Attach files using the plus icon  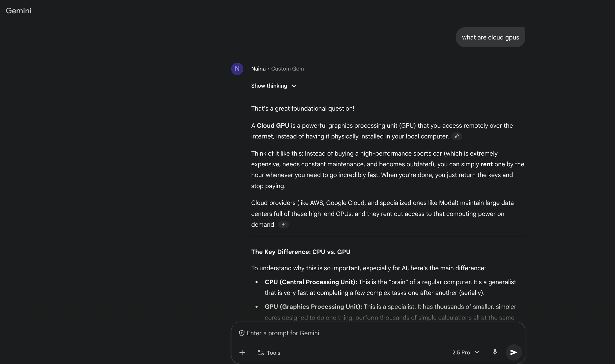(242, 352)
